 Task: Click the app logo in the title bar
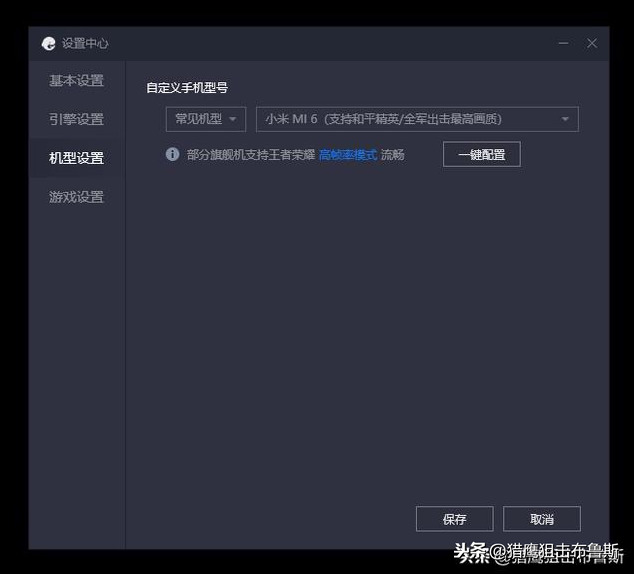coord(48,43)
